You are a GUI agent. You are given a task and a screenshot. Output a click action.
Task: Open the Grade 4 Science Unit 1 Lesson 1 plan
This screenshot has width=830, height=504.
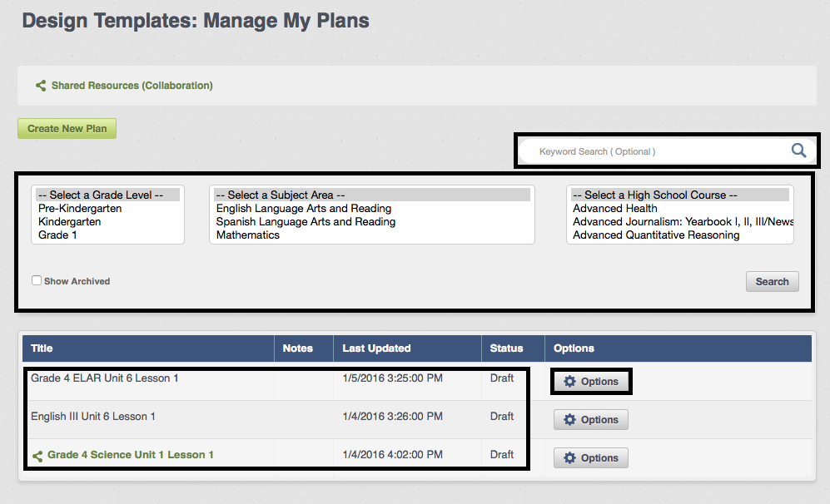point(130,455)
